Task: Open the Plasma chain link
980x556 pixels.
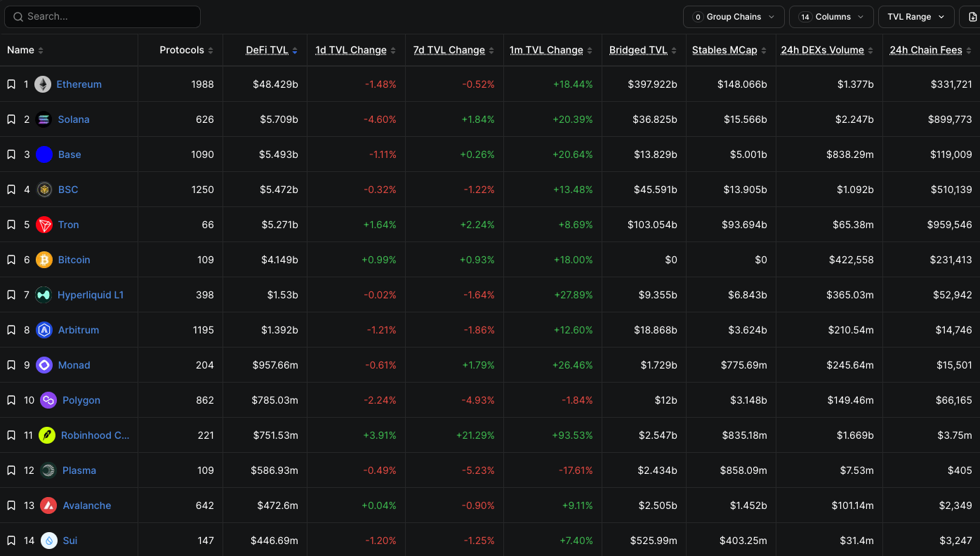Action: pyautogui.click(x=79, y=470)
